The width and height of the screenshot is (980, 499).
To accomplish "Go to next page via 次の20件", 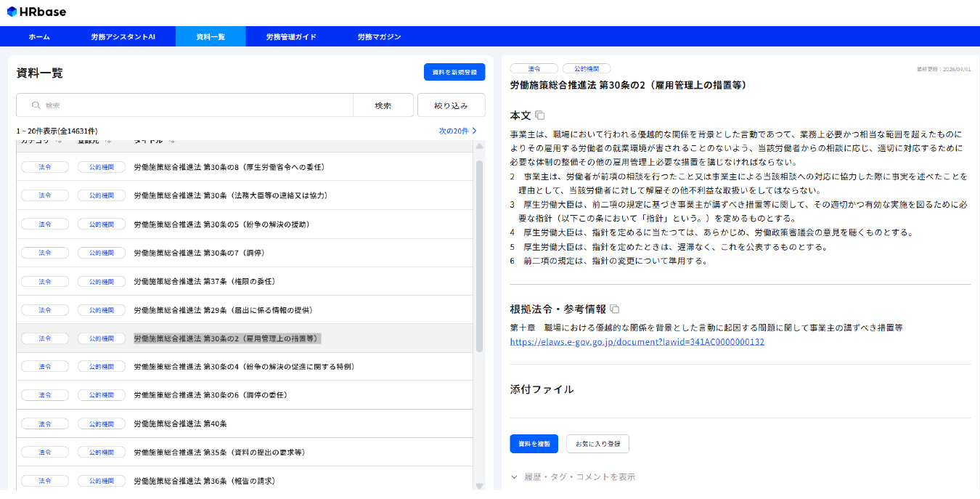I will (457, 131).
